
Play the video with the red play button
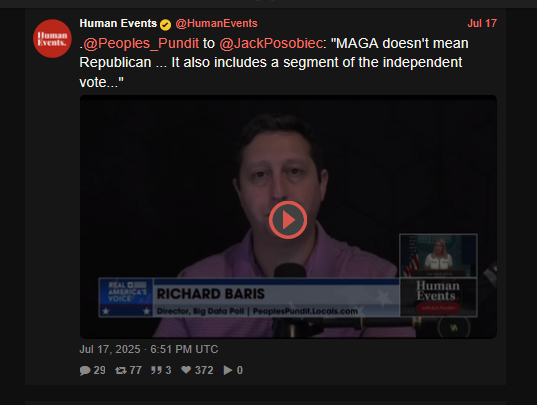tap(288, 220)
